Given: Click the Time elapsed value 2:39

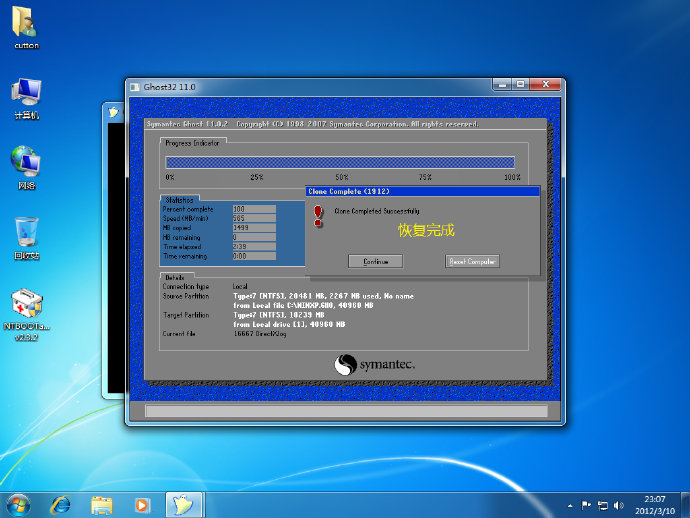Looking at the screenshot, I should pos(254,246).
